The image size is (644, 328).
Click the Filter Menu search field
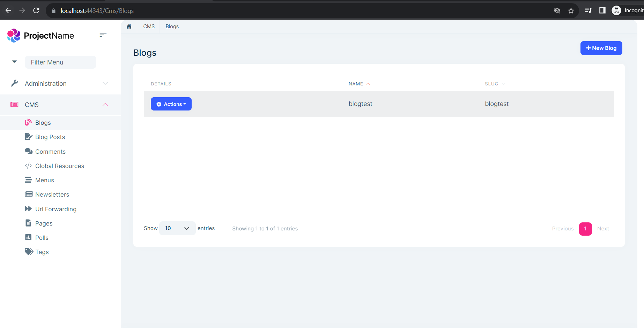click(x=60, y=62)
